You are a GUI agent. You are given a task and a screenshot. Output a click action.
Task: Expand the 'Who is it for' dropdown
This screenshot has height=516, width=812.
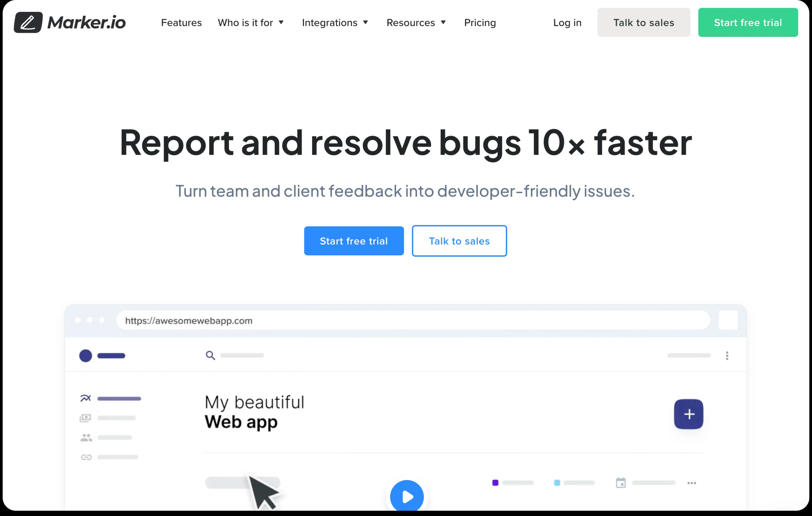coord(251,23)
